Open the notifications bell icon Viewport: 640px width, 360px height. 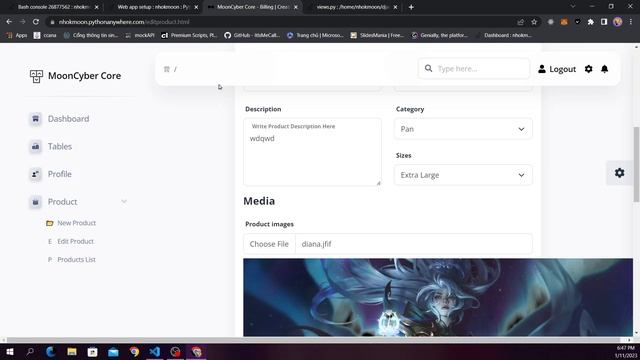click(604, 69)
